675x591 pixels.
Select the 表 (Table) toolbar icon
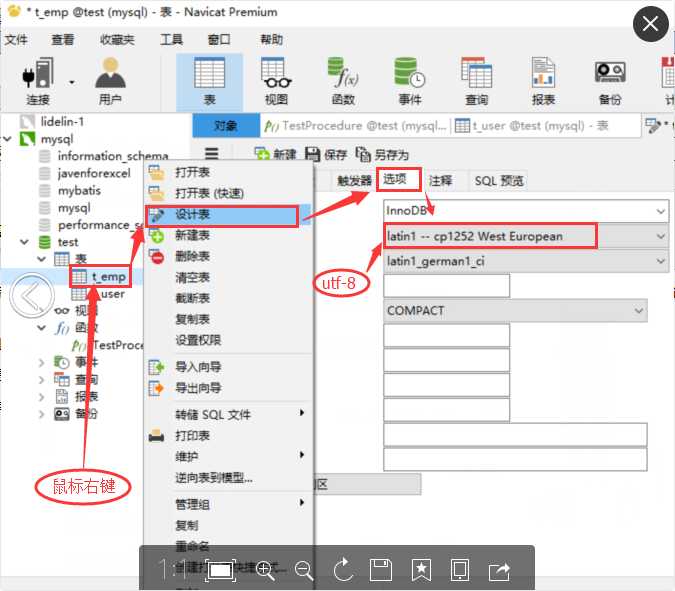209,82
